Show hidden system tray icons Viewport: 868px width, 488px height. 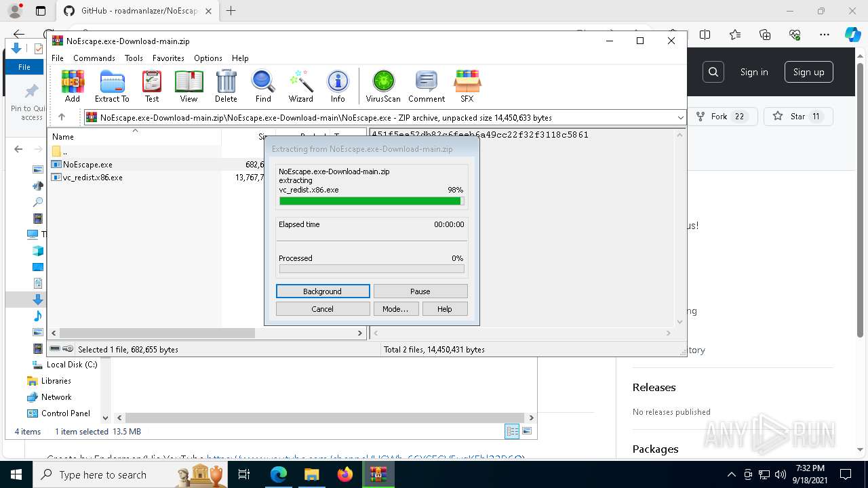(731, 474)
